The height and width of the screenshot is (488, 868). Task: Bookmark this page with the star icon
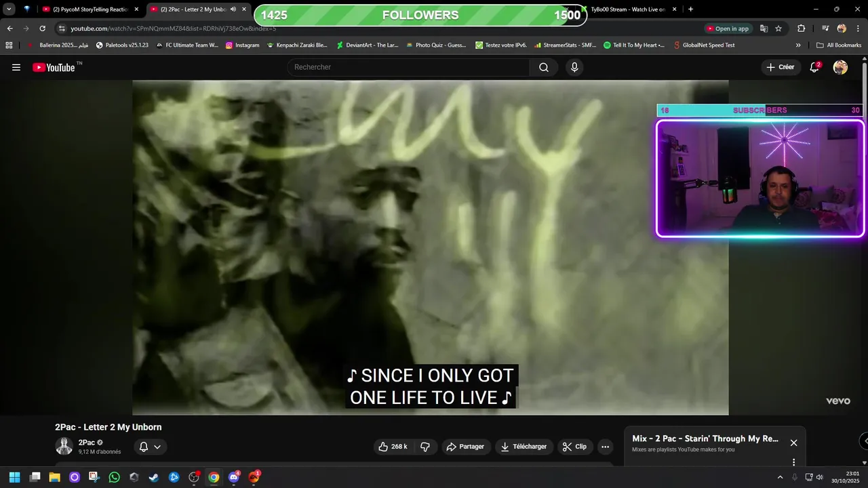point(778,28)
